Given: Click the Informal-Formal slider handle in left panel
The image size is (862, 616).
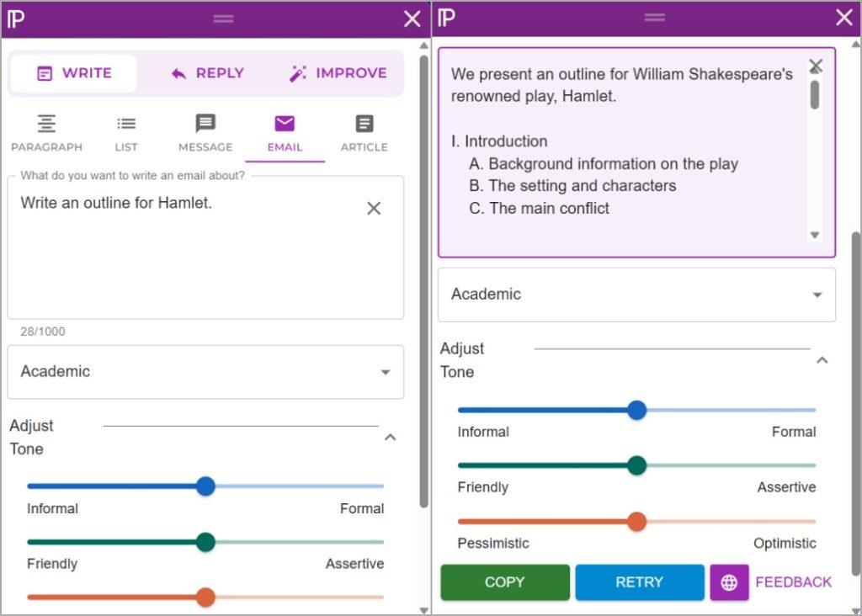Looking at the screenshot, I should point(205,486).
